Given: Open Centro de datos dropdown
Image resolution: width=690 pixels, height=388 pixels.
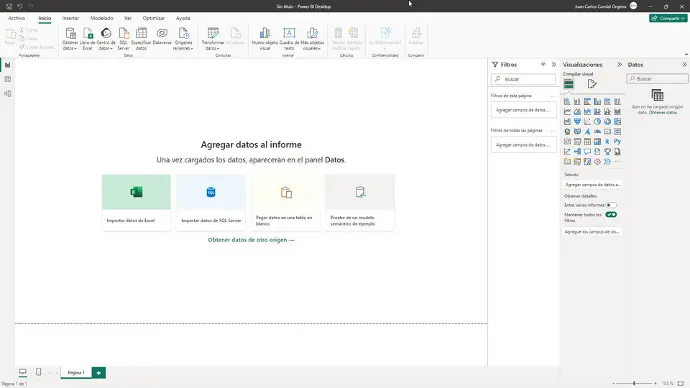Looking at the screenshot, I should pyautogui.click(x=106, y=39).
